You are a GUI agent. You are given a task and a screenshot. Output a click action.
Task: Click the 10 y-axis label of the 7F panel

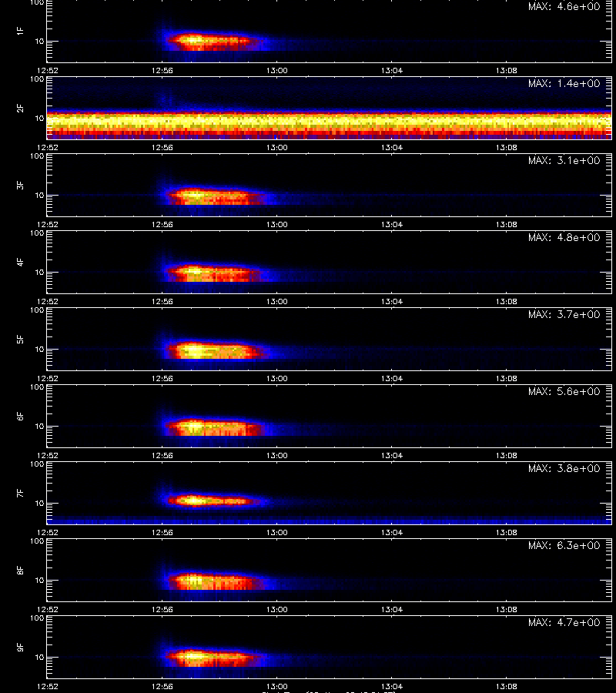(x=39, y=503)
